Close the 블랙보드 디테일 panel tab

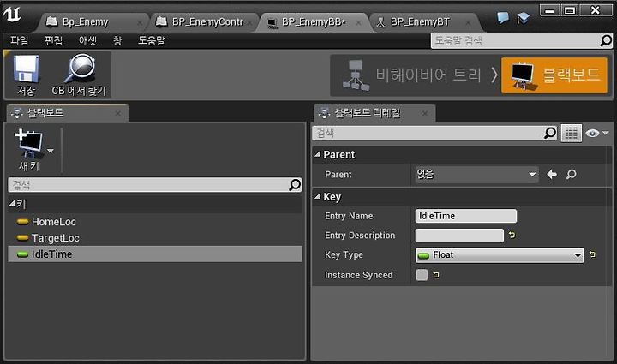point(425,113)
